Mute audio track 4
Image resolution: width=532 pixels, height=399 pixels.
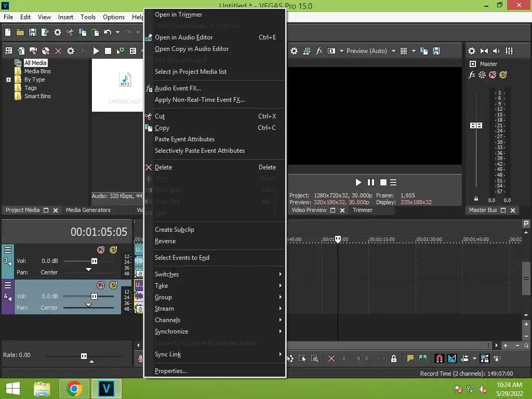101,285
